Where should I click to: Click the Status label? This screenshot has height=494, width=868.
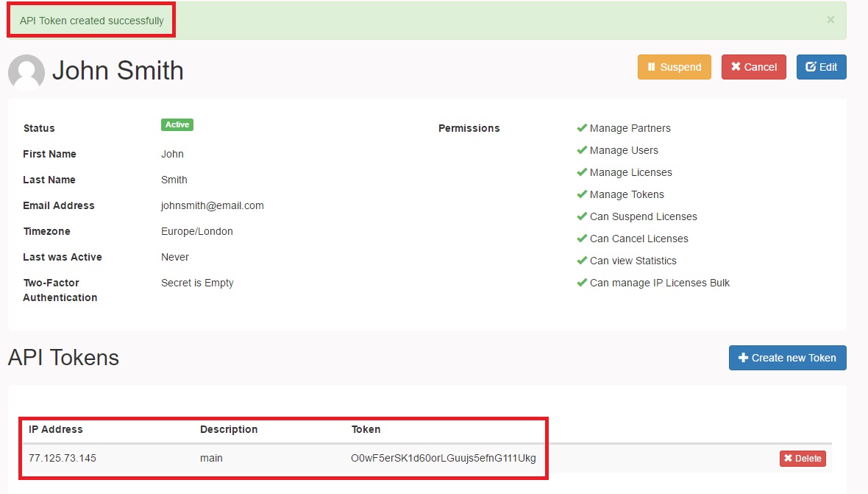[39, 128]
